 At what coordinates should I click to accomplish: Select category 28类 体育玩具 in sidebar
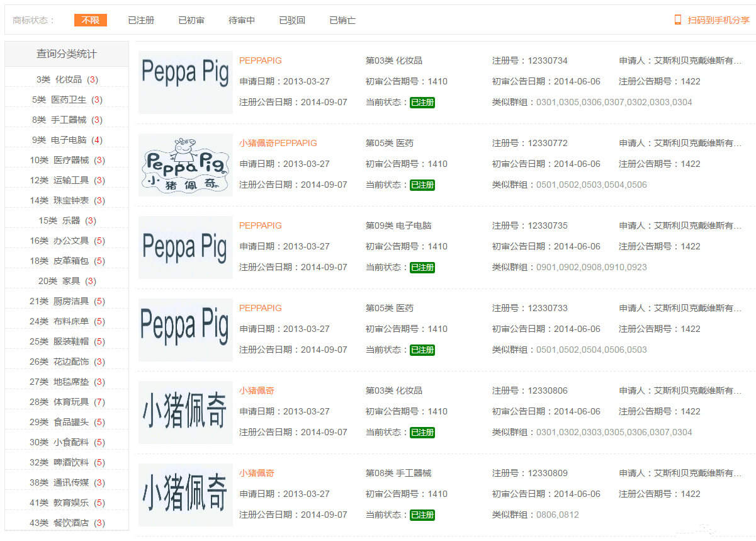pyautogui.click(x=67, y=402)
